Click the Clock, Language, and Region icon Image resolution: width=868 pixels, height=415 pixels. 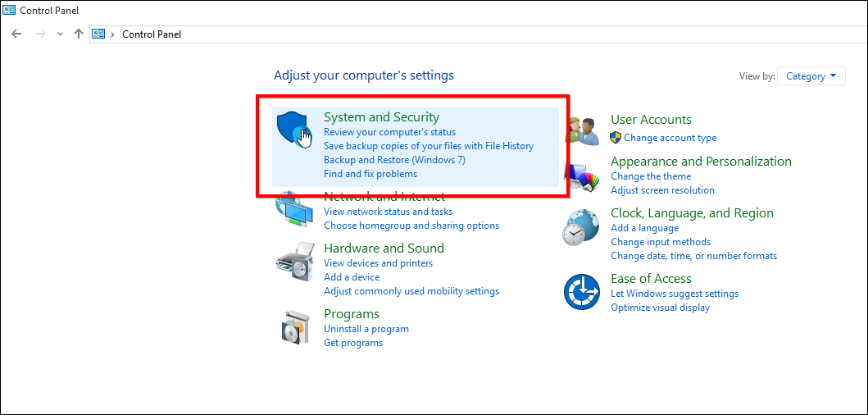[x=581, y=227]
